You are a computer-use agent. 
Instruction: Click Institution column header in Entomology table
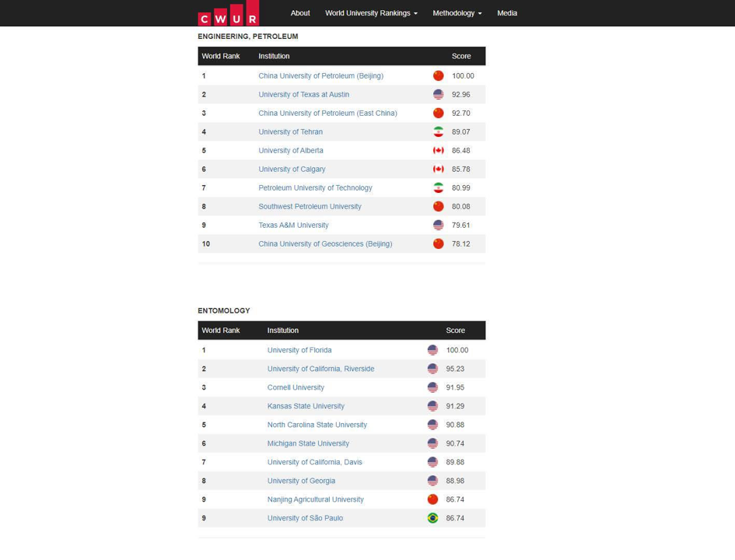[x=283, y=331]
